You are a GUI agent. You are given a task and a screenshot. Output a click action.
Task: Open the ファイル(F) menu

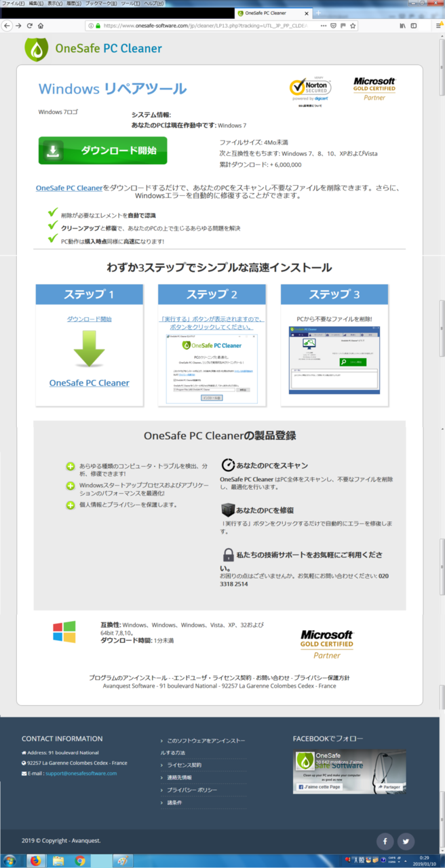point(13,3)
